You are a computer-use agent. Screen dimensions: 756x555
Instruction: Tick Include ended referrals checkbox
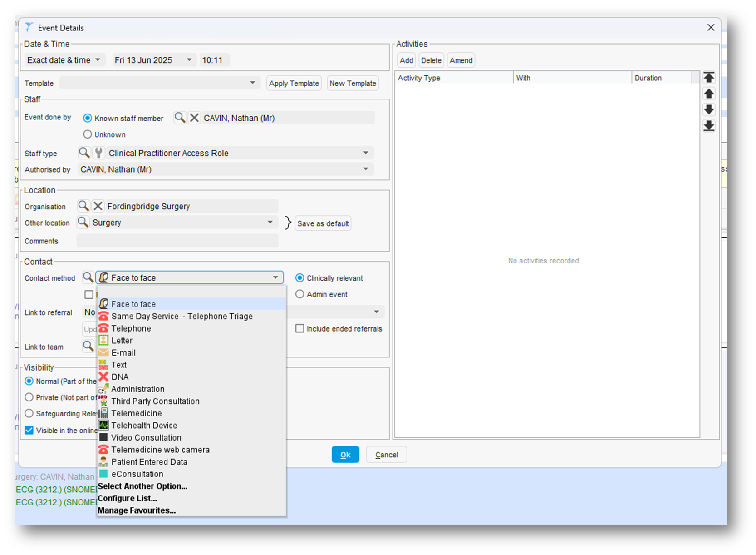(299, 328)
